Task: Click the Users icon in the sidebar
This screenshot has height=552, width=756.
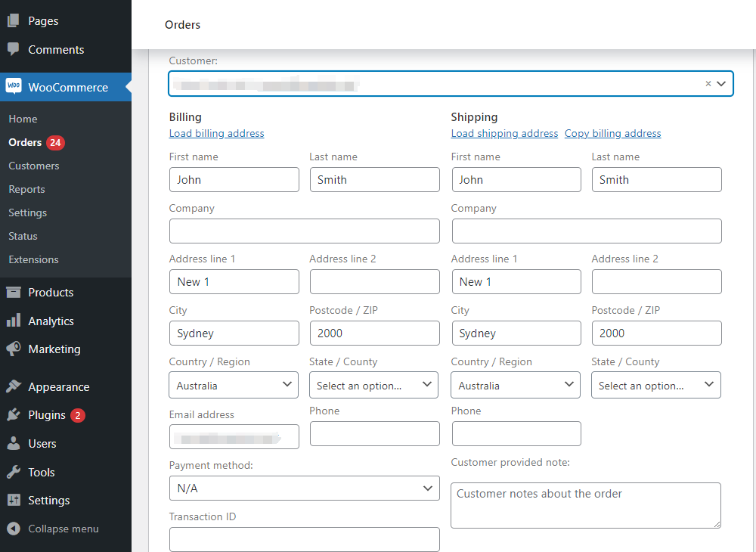Action: pos(13,443)
